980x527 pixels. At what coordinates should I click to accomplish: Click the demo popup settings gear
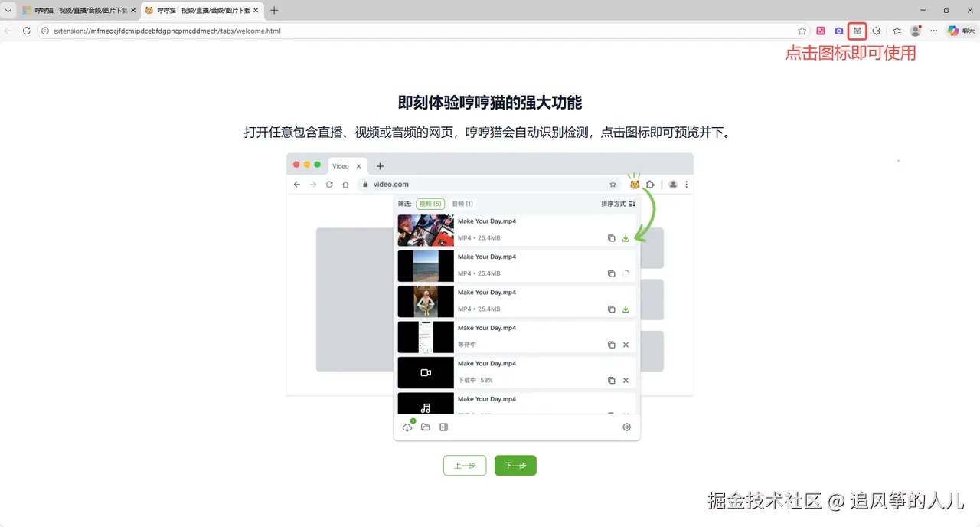coord(626,427)
